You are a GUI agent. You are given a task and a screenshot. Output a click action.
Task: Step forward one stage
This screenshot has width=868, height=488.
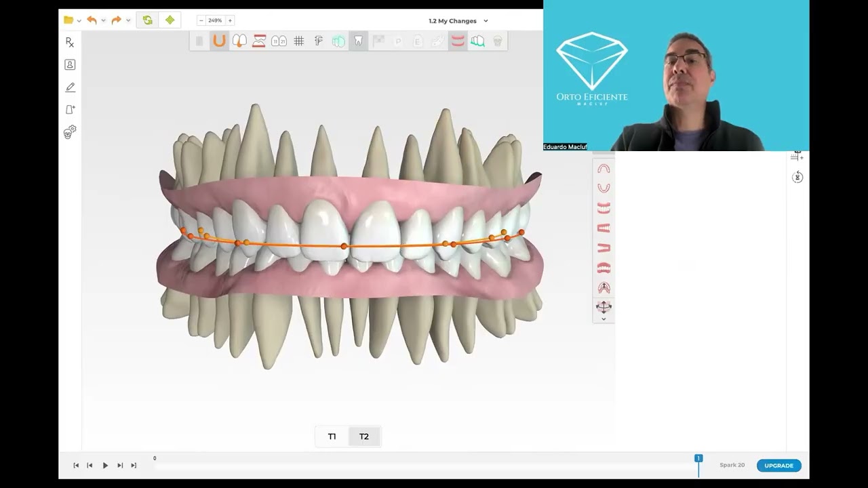(x=120, y=465)
